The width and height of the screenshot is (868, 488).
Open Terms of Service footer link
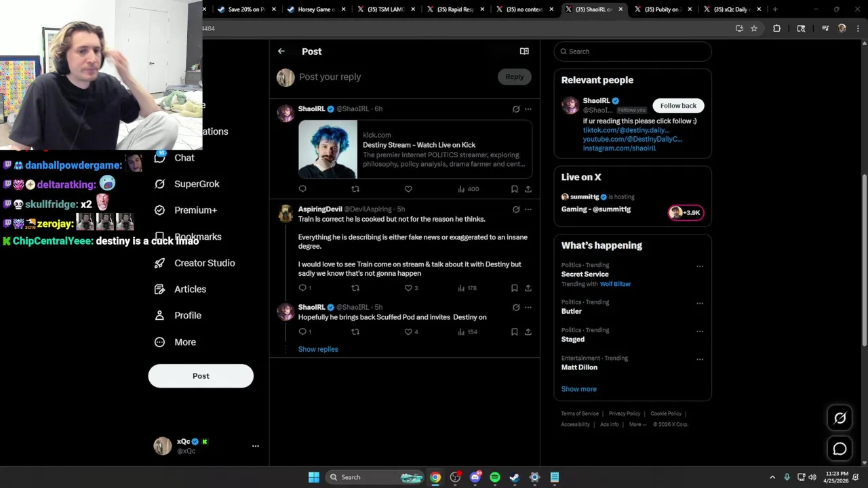click(x=580, y=414)
